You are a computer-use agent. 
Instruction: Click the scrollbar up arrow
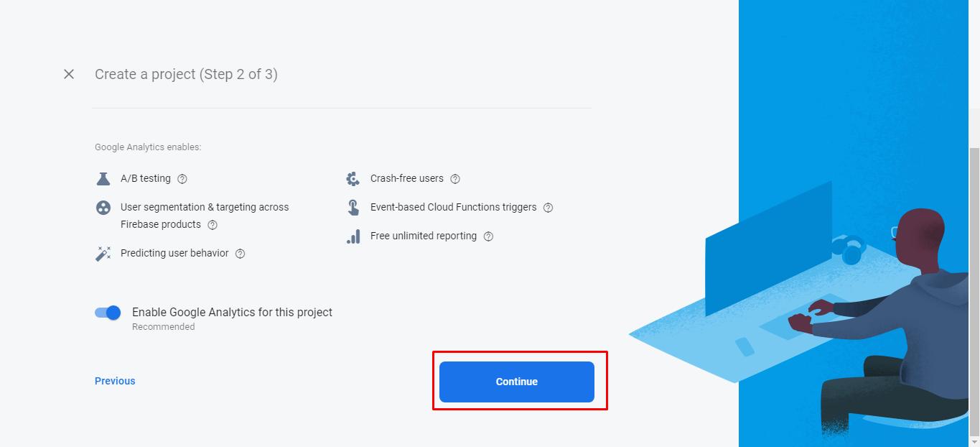pyautogui.click(x=974, y=5)
